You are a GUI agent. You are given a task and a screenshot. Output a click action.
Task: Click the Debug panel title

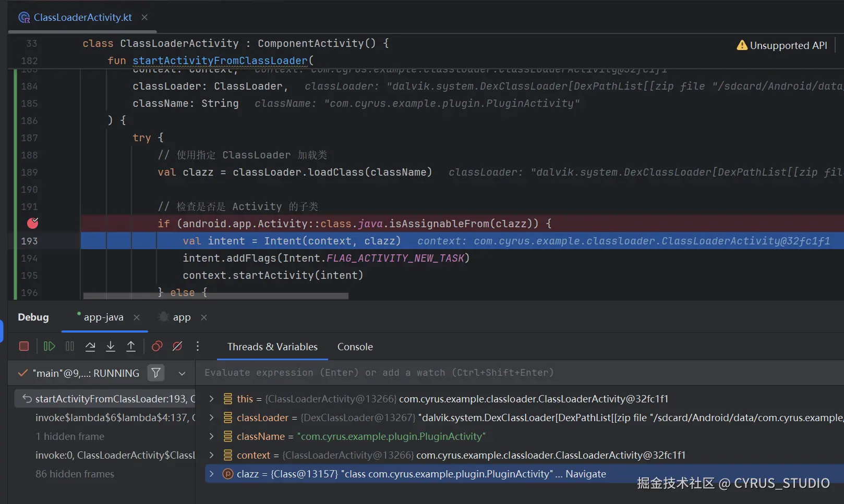pos(33,317)
